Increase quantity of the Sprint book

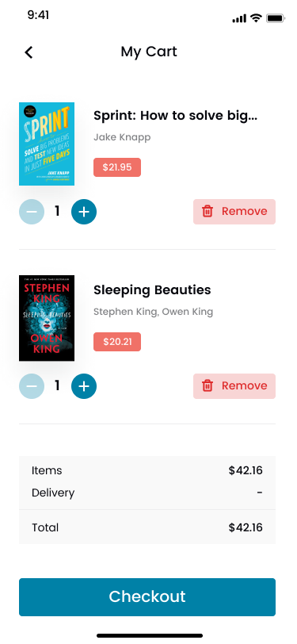(84, 212)
